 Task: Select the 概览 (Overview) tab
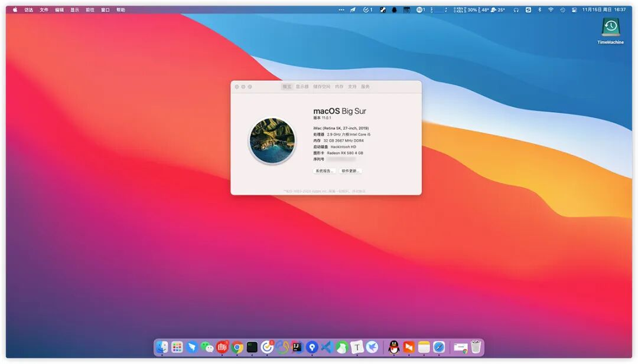coord(287,87)
